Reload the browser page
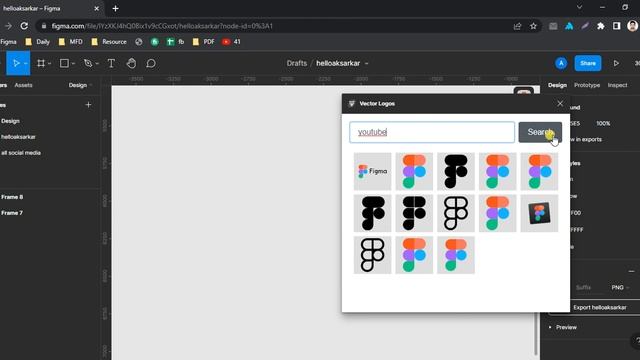Viewport: 640px width, 360px height. tap(24, 26)
